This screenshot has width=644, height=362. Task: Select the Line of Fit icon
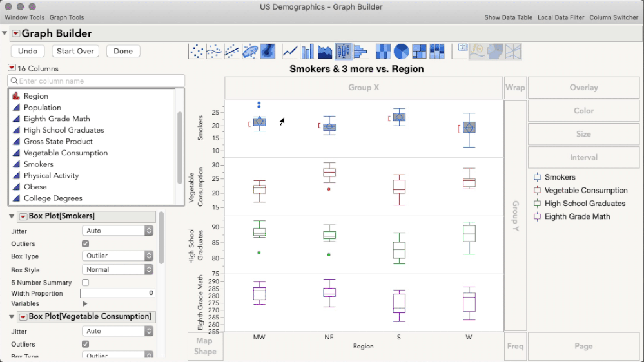pos(231,52)
